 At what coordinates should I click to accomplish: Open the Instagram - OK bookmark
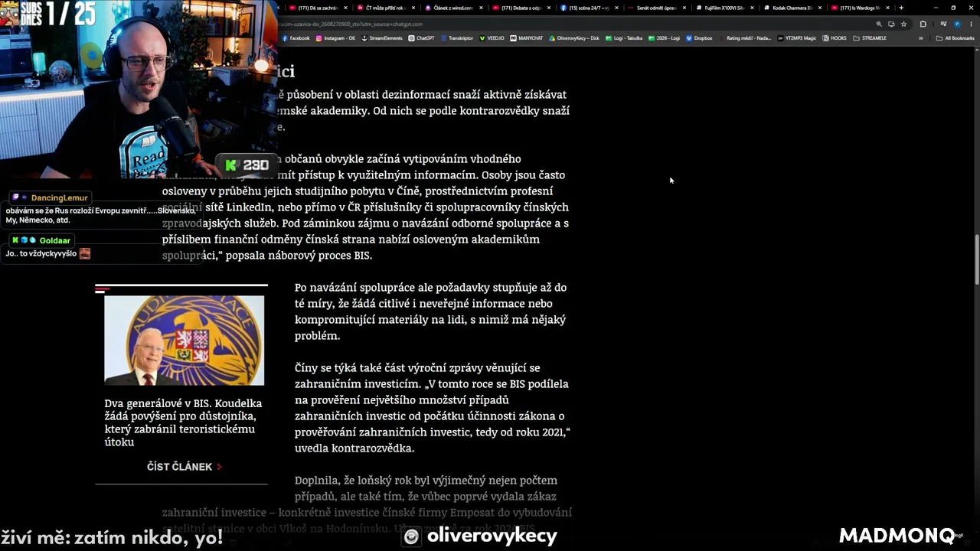[x=335, y=38]
